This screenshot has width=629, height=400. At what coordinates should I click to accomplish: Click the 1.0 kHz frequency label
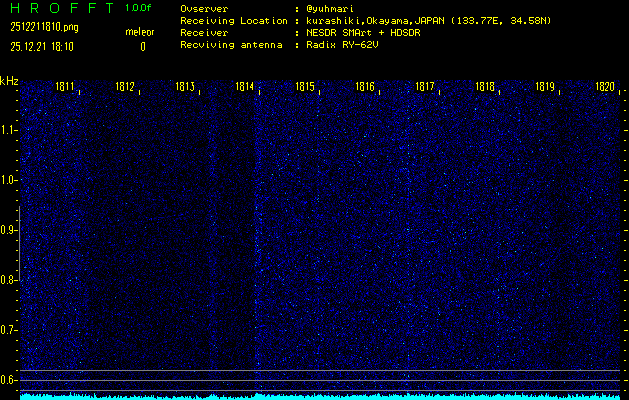tap(8, 180)
